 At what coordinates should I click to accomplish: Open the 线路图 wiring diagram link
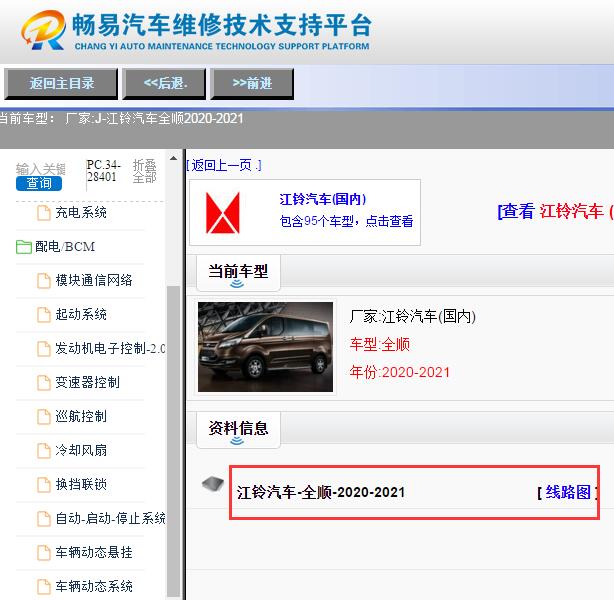pyautogui.click(x=568, y=492)
